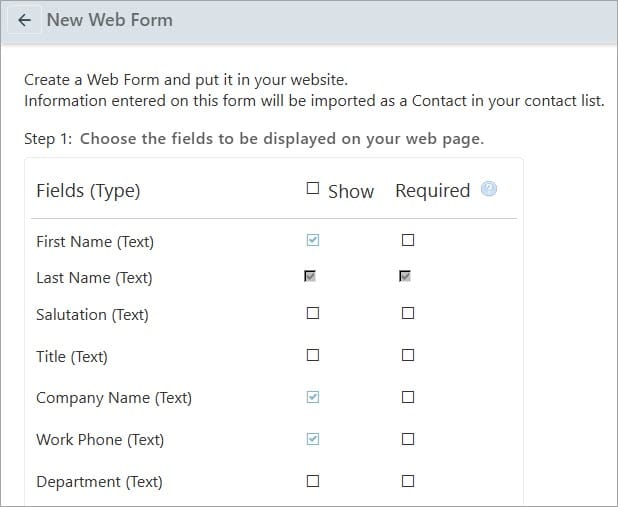
Task: Enable Show for Title field
Action: tap(313, 355)
